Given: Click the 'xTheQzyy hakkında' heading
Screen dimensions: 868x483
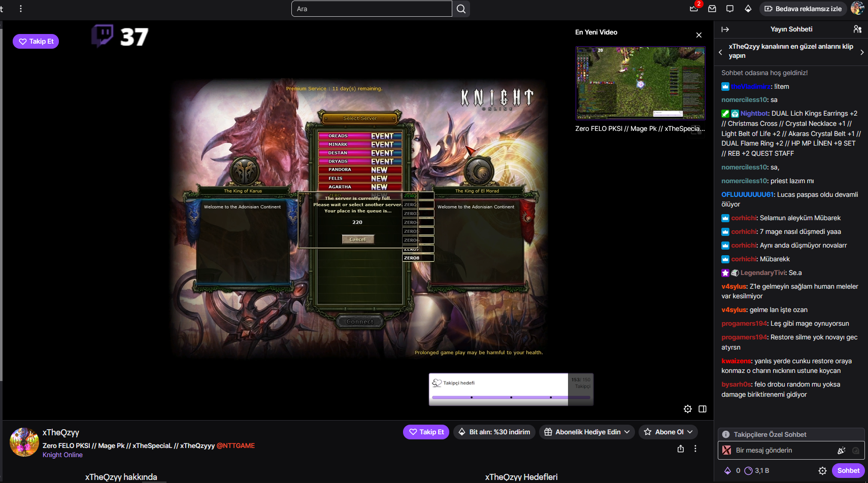Looking at the screenshot, I should pyautogui.click(x=121, y=477).
